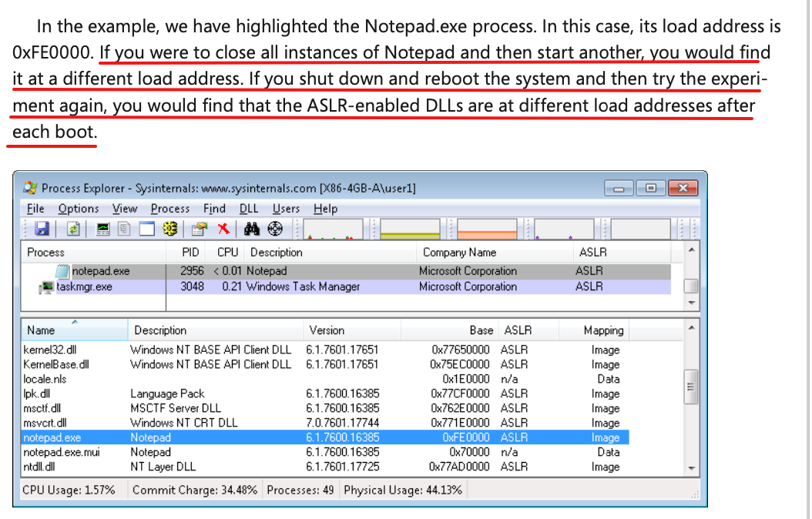812x519 pixels.
Task: Click the Show Process Tree icon
Action: point(124,229)
